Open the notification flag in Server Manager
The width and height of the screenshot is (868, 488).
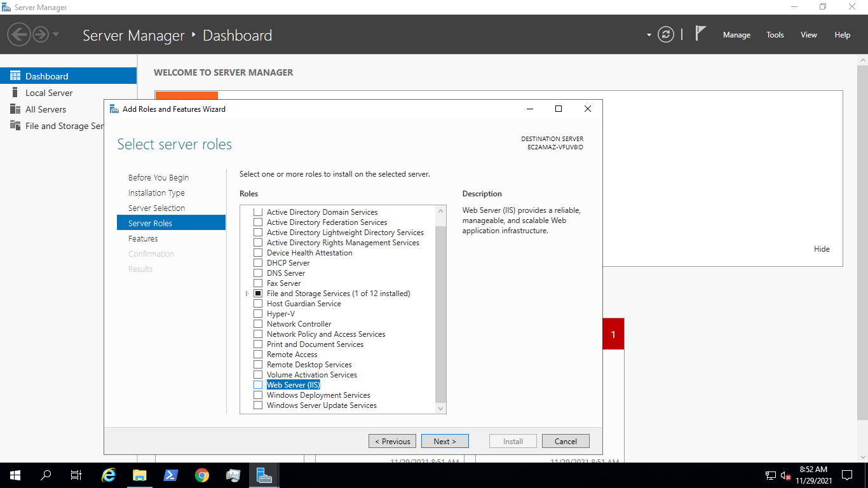click(x=700, y=34)
